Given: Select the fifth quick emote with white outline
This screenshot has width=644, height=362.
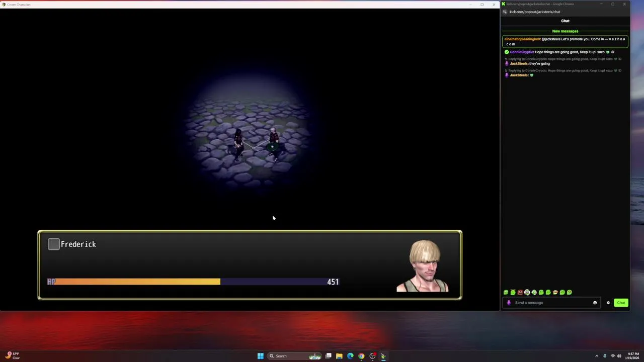Looking at the screenshot, I should [x=534, y=292].
